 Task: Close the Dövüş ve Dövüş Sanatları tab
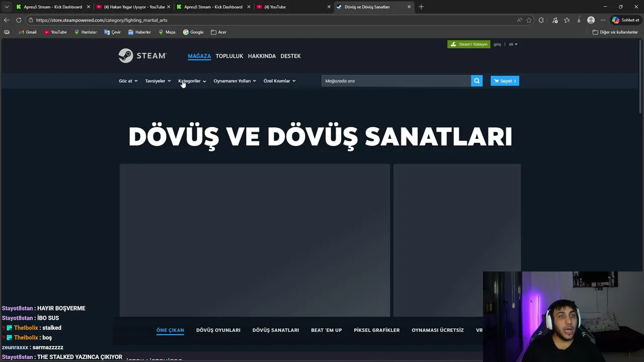pos(409,7)
